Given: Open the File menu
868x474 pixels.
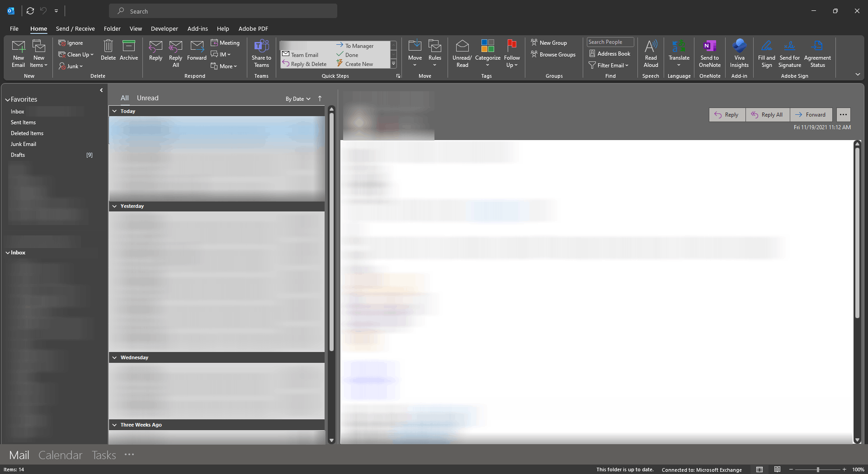Looking at the screenshot, I should coord(14,28).
